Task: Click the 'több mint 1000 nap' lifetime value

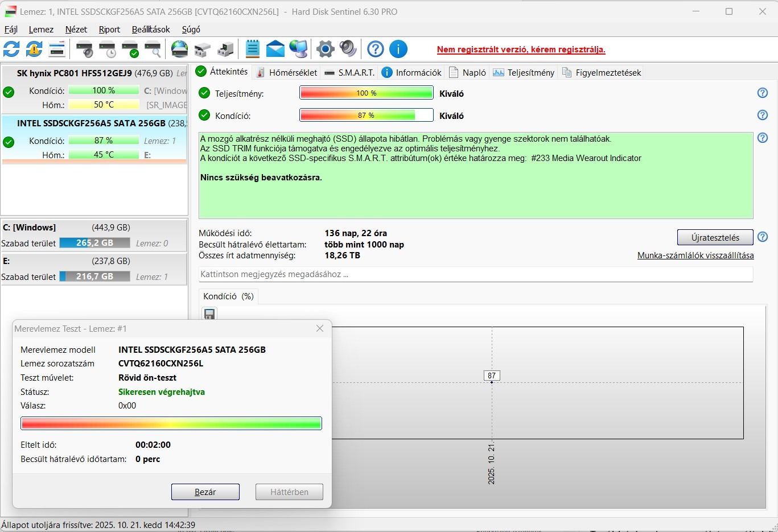Action: click(364, 245)
